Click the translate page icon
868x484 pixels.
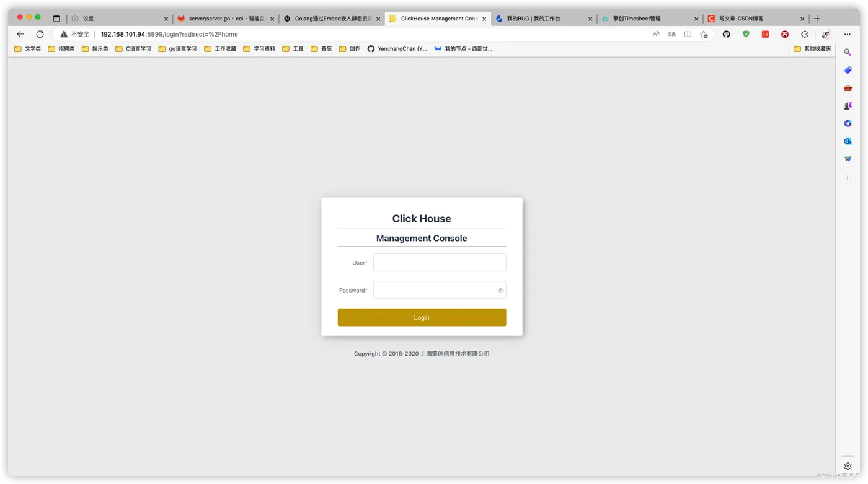pos(671,34)
